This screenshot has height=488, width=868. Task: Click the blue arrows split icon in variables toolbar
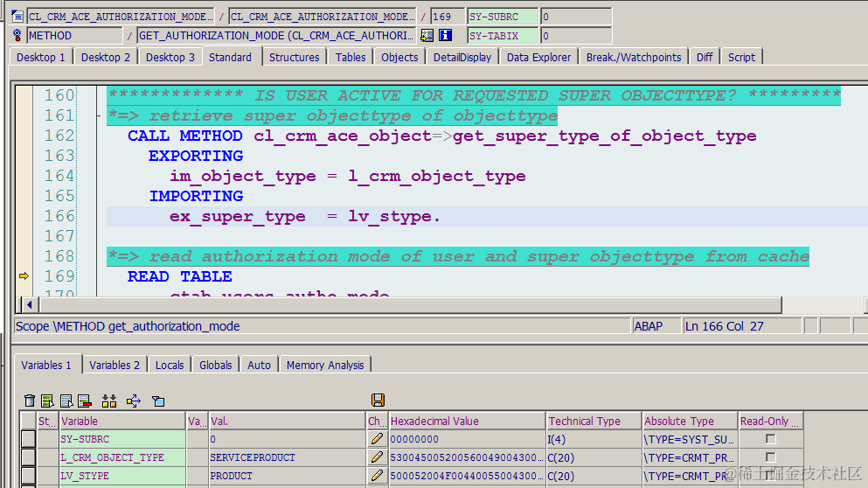click(134, 401)
